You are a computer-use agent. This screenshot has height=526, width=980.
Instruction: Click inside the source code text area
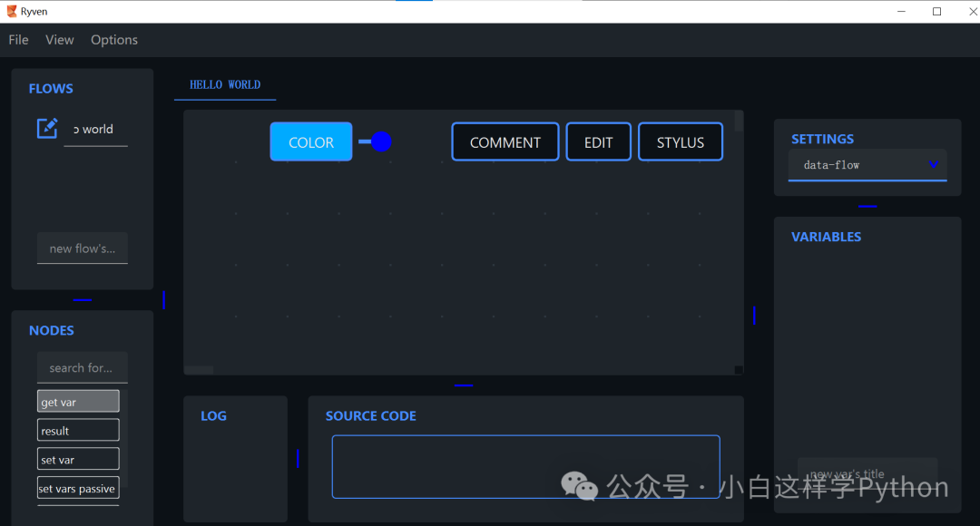click(x=525, y=467)
